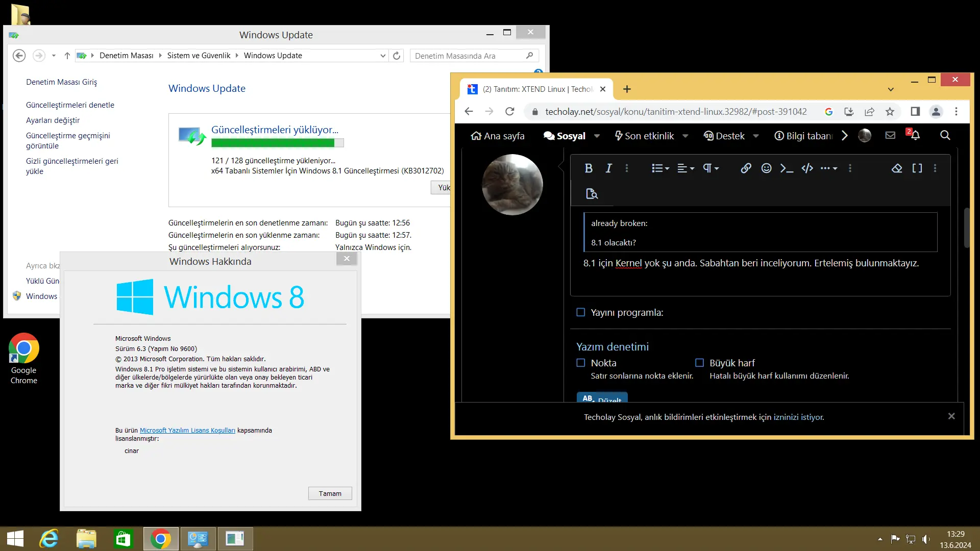Image resolution: width=980 pixels, height=551 pixels.
Task: Open the Chrome three-dot menu
Action: click(956, 111)
